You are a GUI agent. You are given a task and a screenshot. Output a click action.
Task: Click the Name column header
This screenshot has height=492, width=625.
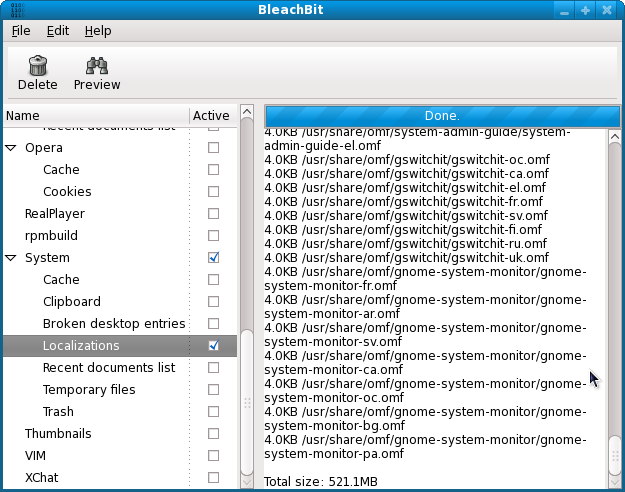point(96,116)
